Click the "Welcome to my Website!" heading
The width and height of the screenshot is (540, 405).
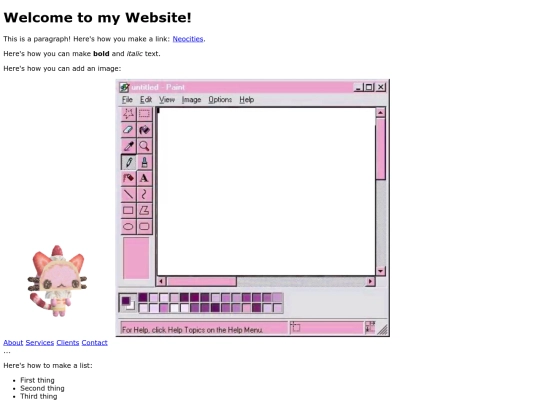(x=97, y=18)
